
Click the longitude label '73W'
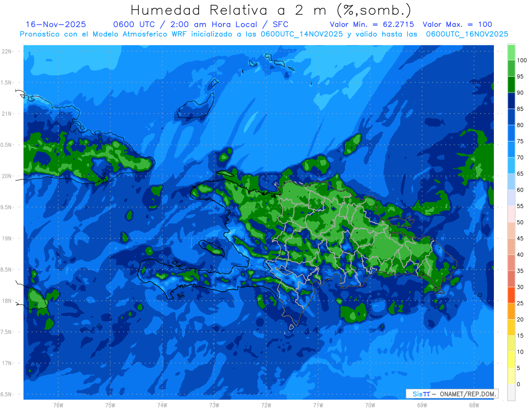[x=214, y=405]
